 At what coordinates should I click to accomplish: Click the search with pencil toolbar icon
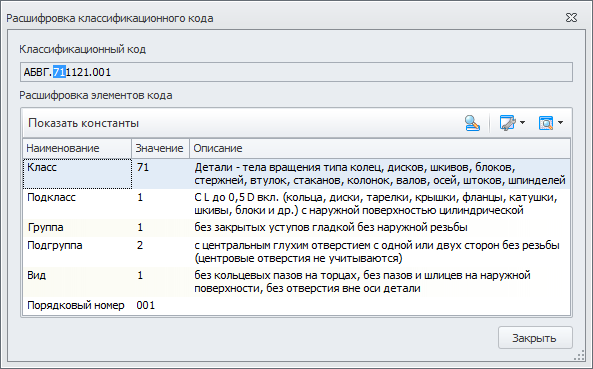tap(472, 123)
